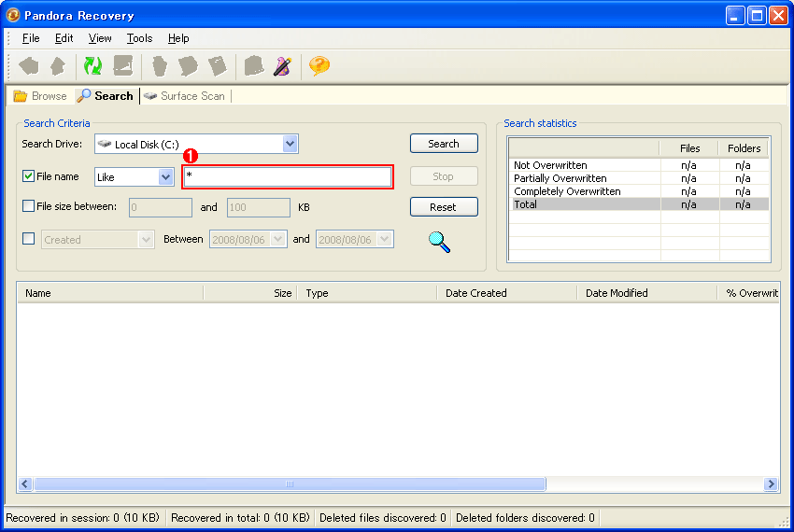Click the Reset button
The height and width of the screenshot is (532, 794).
[444, 206]
